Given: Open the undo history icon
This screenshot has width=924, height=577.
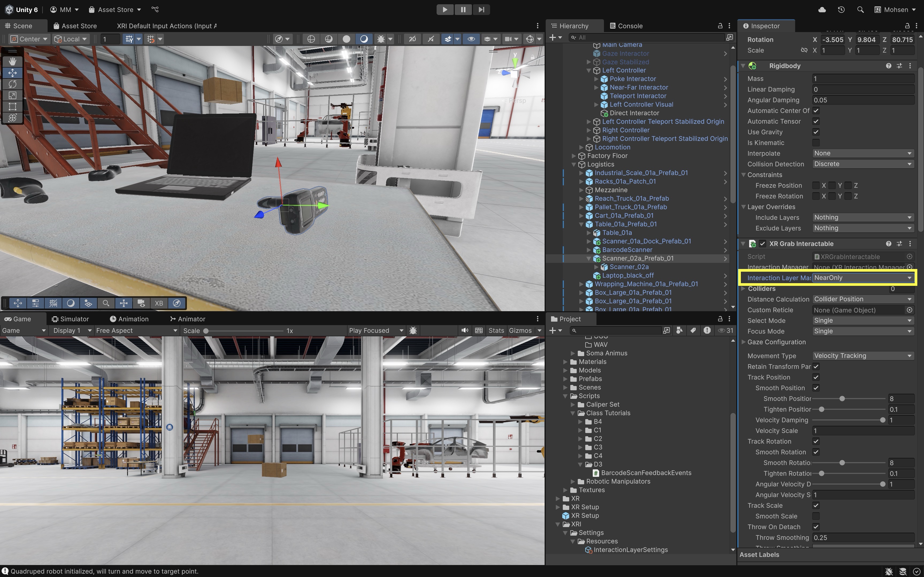Looking at the screenshot, I should 841,10.
